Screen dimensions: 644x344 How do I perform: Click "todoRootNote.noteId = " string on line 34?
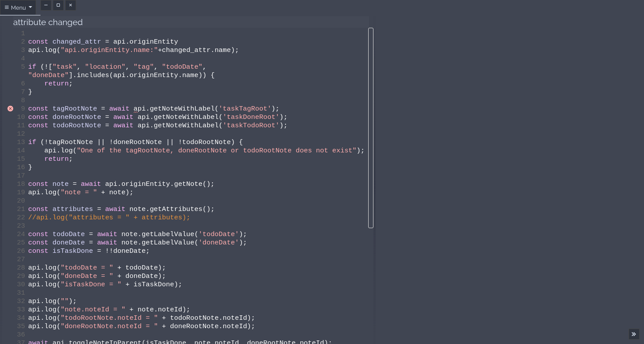coord(109,318)
